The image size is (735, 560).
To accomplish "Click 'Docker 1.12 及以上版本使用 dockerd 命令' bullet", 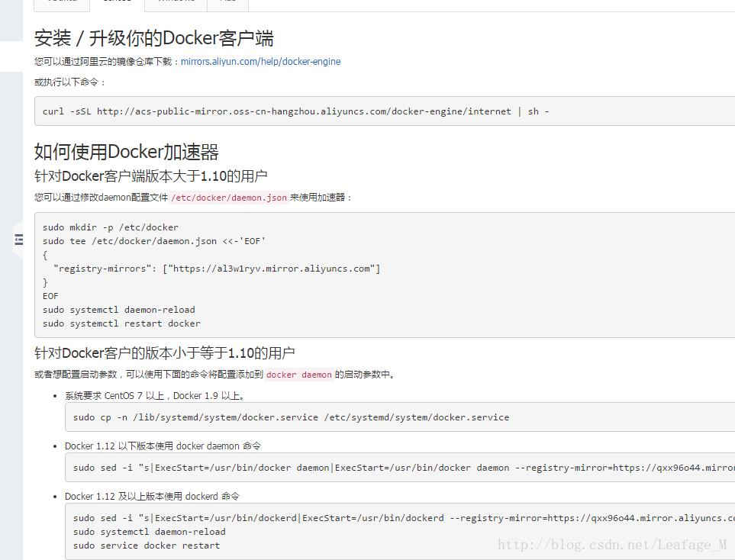I will coord(153,496).
